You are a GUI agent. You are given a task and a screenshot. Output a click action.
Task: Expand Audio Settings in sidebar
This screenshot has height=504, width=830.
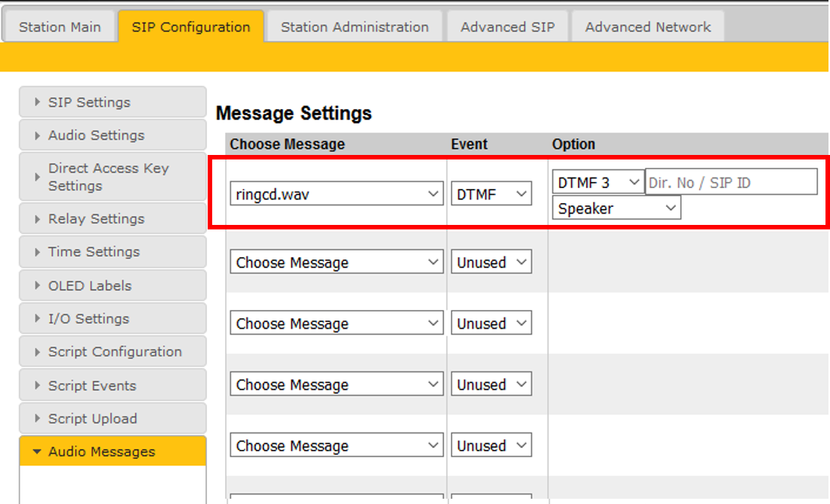tap(112, 135)
